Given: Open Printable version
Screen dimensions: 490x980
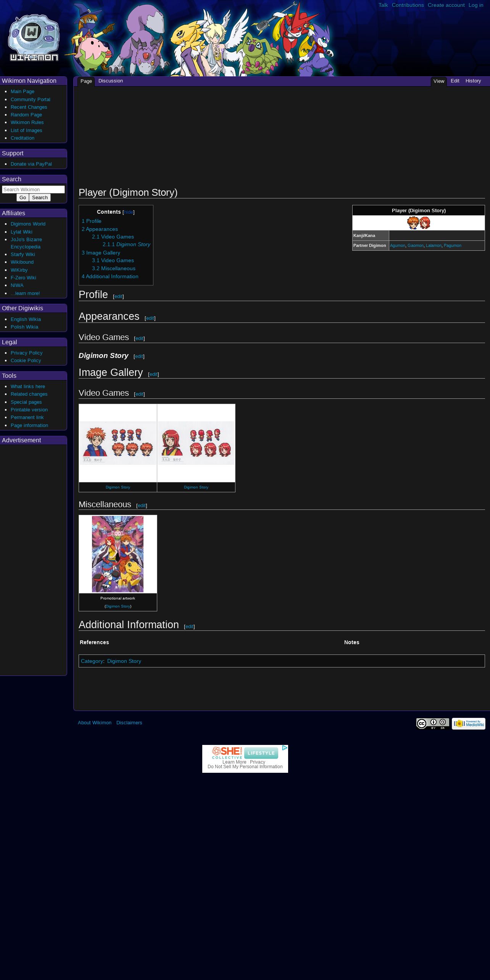Looking at the screenshot, I should [x=29, y=410].
